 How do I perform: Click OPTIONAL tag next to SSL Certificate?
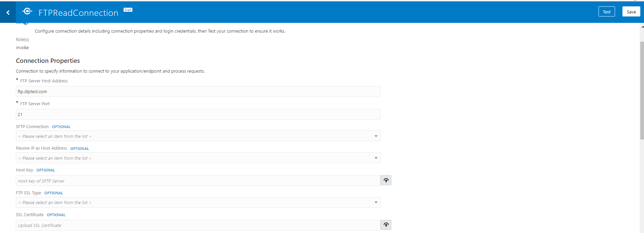pos(56,215)
